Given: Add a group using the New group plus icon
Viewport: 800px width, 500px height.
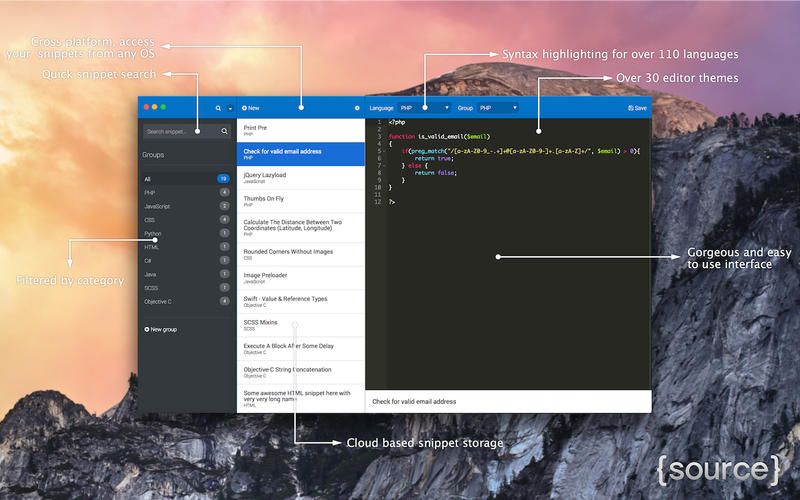Looking at the screenshot, I should (147, 330).
